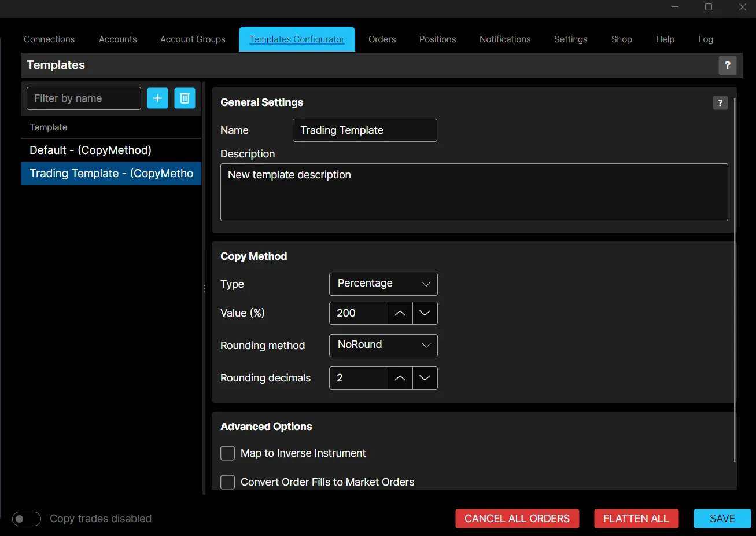Screen dimensions: 756x536
Task: Click the Description text area
Action: [x=474, y=192]
